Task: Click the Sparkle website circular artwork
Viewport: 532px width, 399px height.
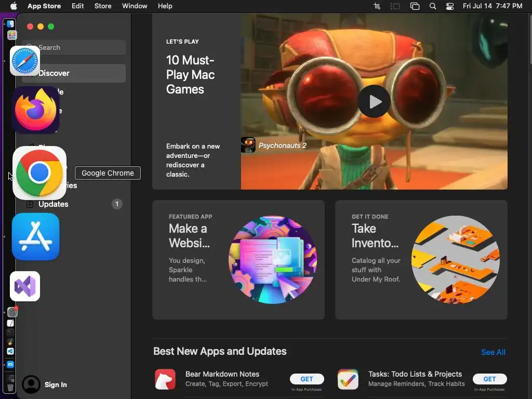Action: [273, 260]
